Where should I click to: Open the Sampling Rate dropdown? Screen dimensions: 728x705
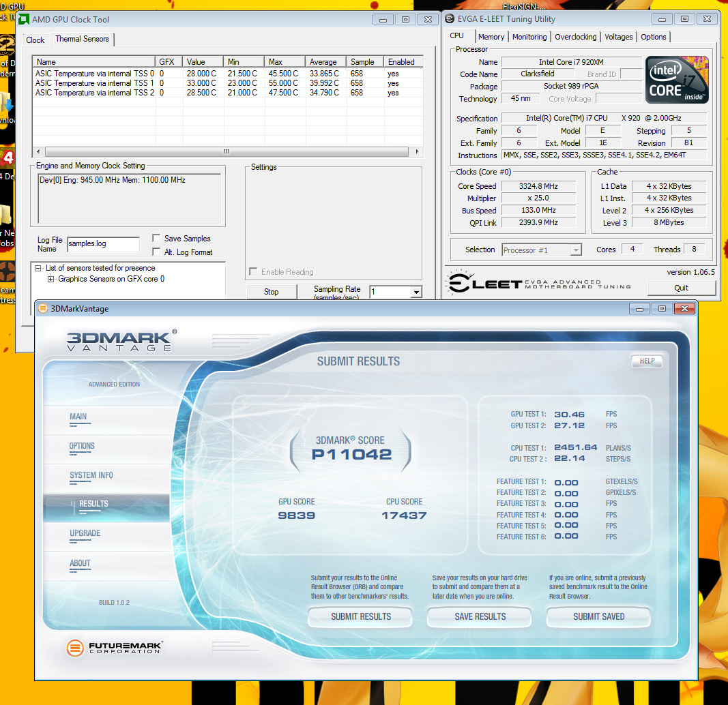point(416,292)
